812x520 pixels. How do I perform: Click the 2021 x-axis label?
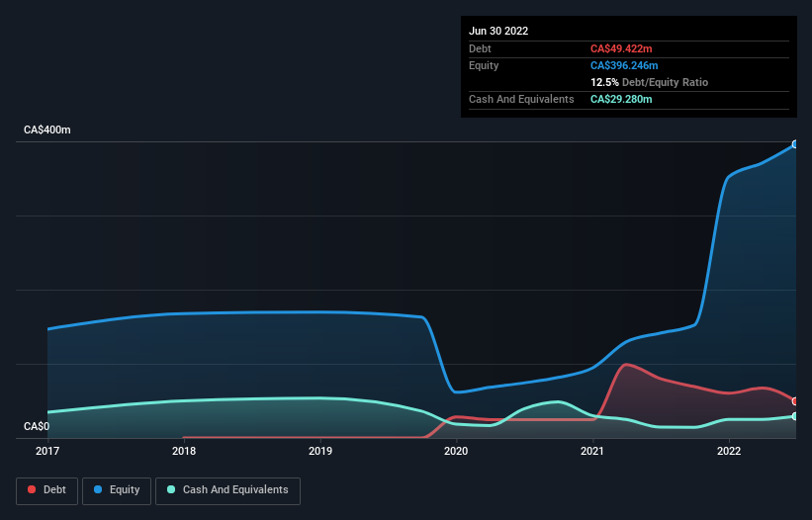(x=592, y=451)
